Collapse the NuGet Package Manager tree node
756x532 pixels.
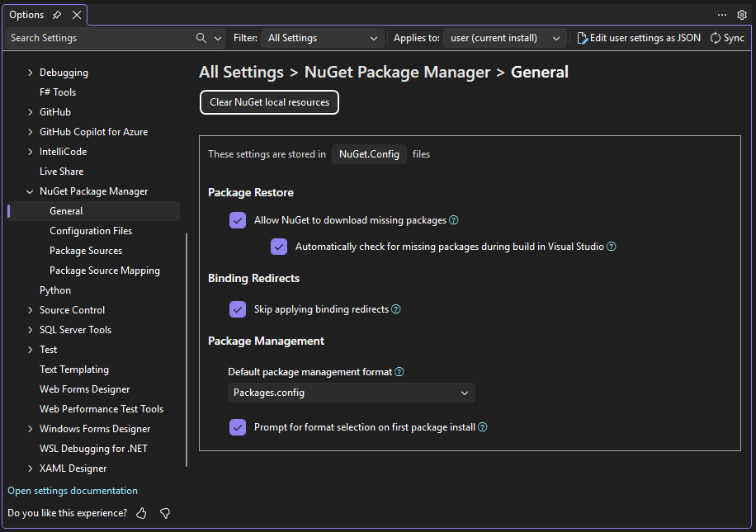point(30,191)
